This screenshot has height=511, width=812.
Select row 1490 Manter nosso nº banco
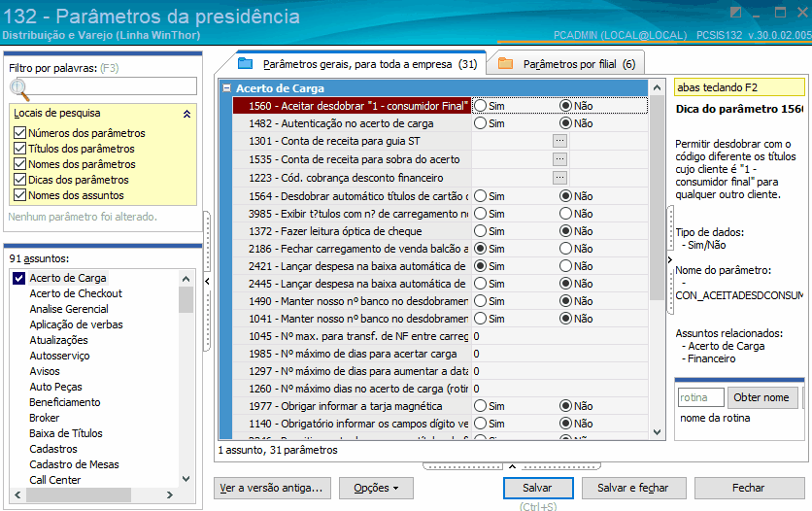click(x=352, y=301)
